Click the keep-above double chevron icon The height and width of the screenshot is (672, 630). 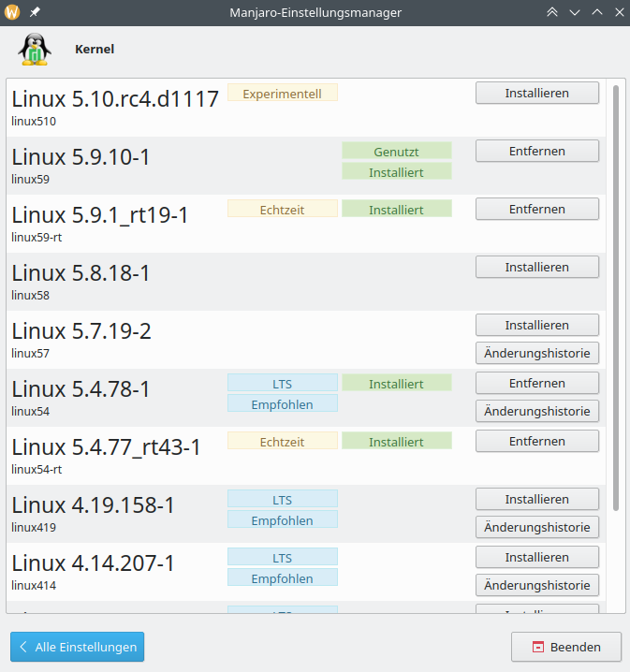[x=552, y=12]
